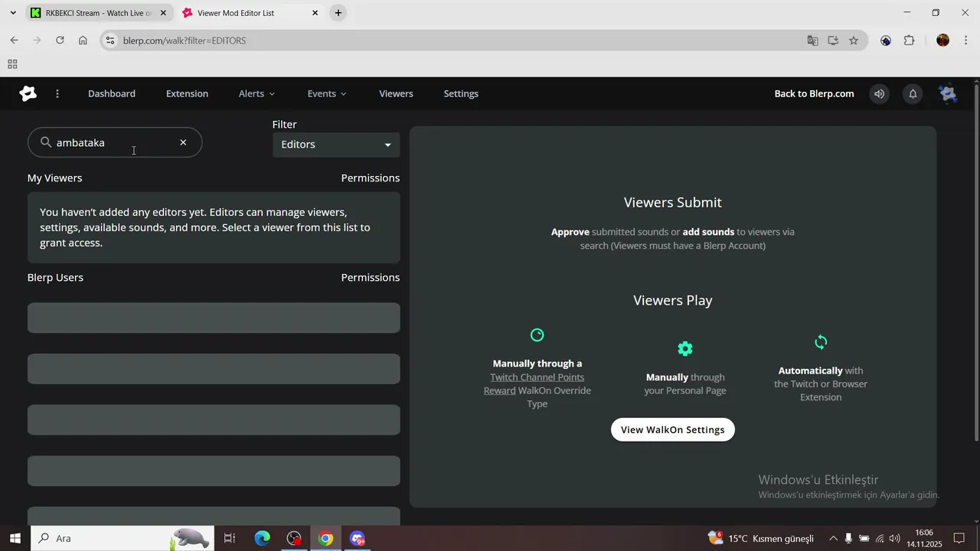Open the Chrome three-dot menu
This screenshot has height=551, width=980.
[x=966, y=41]
